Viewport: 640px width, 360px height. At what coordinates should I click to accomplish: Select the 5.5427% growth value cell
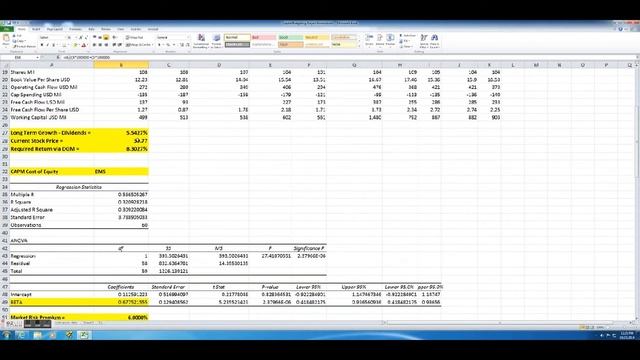point(121,133)
